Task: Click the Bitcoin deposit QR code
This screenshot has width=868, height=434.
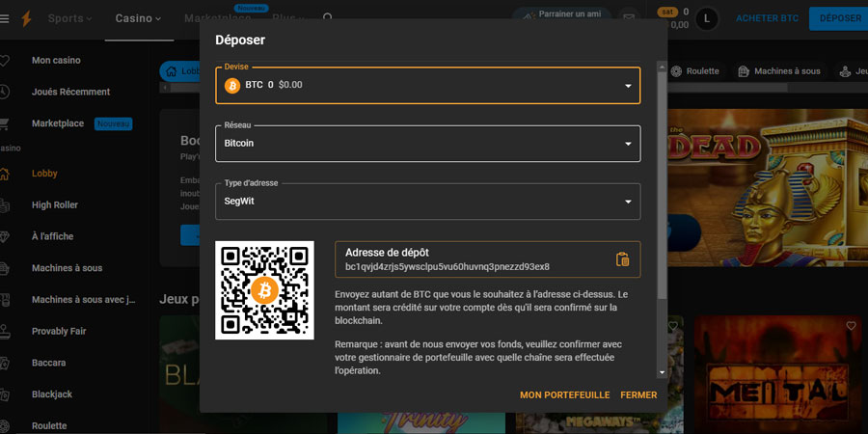Action: point(264,290)
